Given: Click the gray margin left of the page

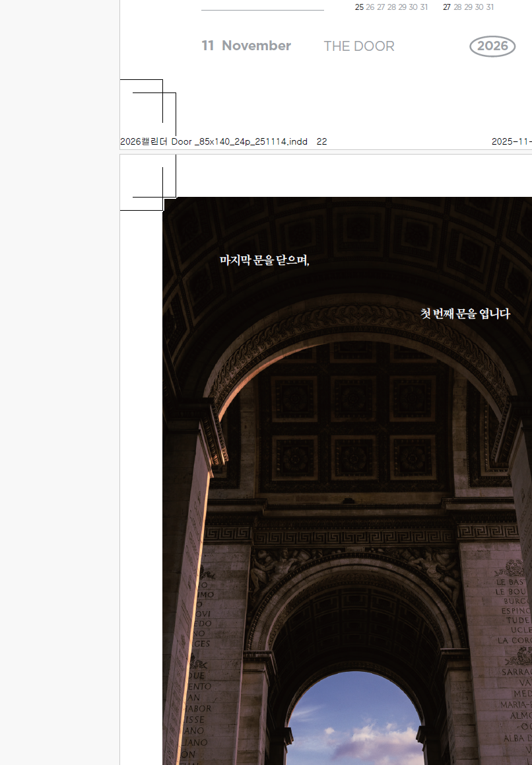Looking at the screenshot, I should 59,382.
